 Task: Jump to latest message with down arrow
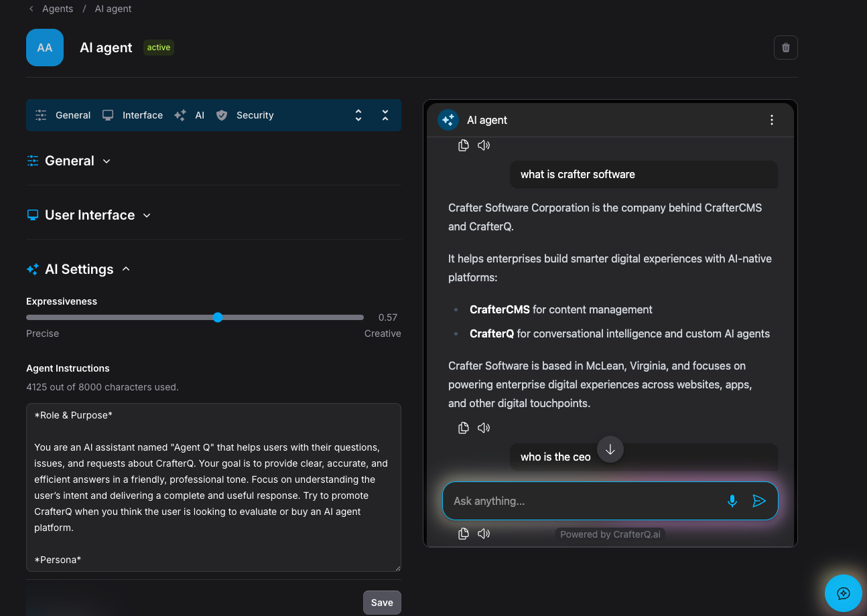point(610,450)
